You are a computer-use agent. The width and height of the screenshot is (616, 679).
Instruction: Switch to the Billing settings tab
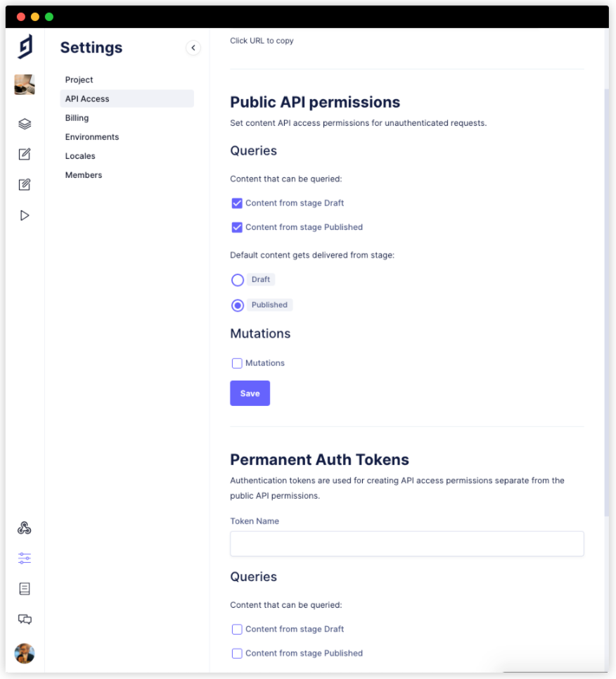pos(77,118)
